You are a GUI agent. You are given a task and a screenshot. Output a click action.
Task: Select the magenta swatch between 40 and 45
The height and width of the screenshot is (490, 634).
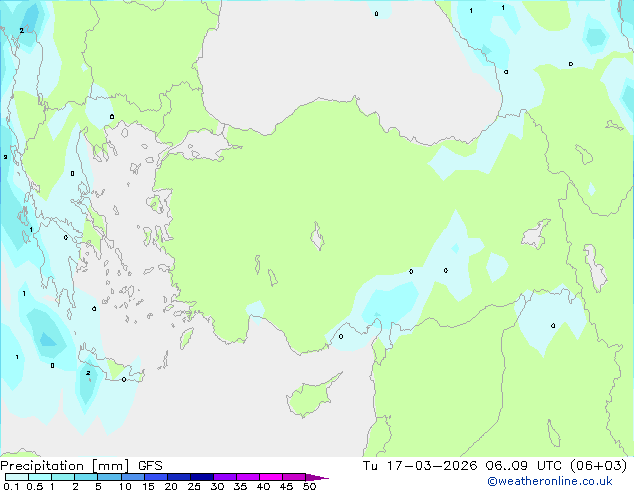[x=271, y=477]
